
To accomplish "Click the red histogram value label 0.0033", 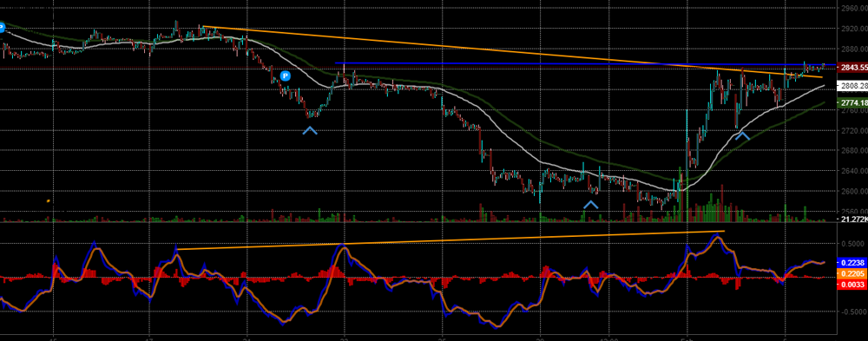I will pos(853,285).
